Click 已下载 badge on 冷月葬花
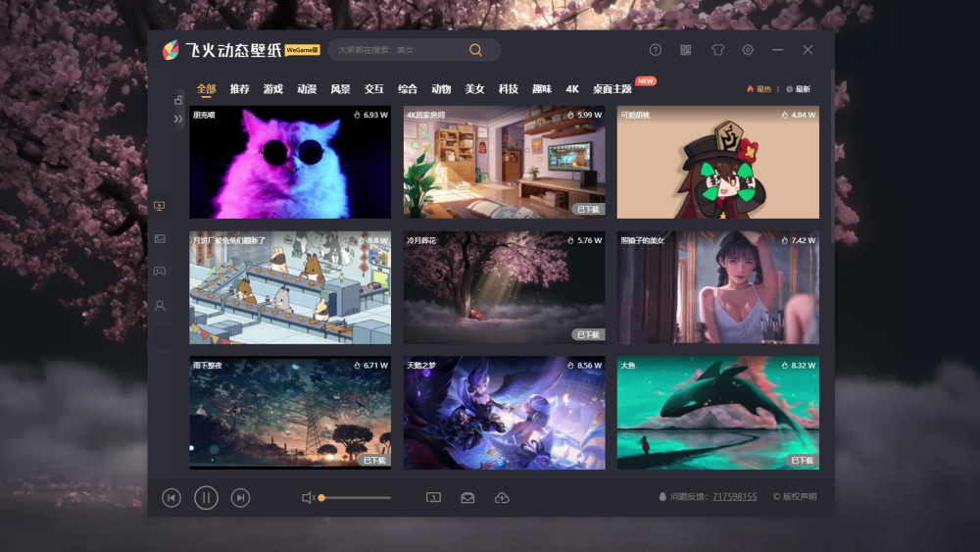980x552 pixels. (588, 334)
